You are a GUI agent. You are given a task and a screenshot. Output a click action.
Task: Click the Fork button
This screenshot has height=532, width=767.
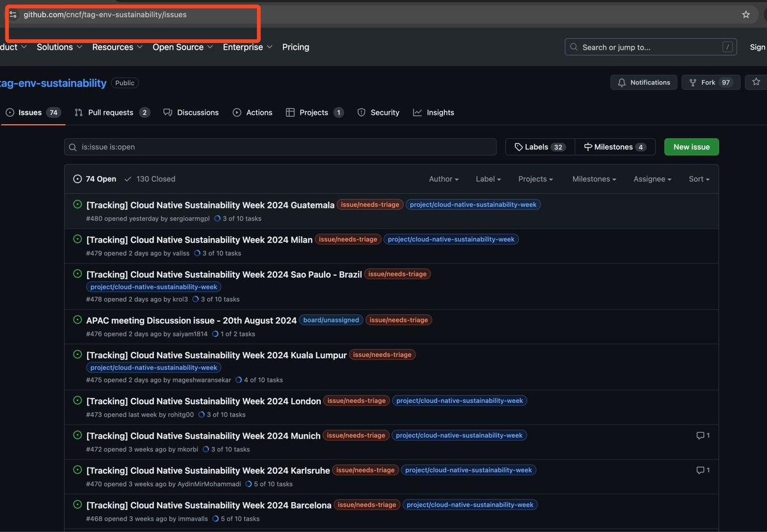coord(711,82)
